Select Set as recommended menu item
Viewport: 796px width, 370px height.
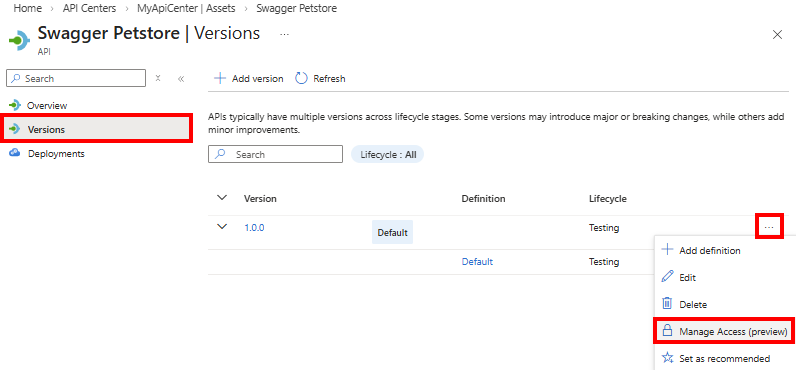coord(725,358)
